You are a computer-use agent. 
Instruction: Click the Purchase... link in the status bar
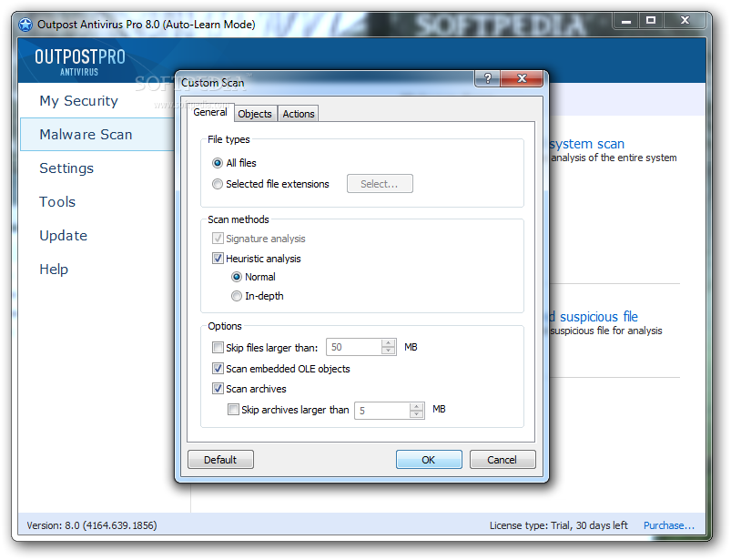[x=669, y=525]
